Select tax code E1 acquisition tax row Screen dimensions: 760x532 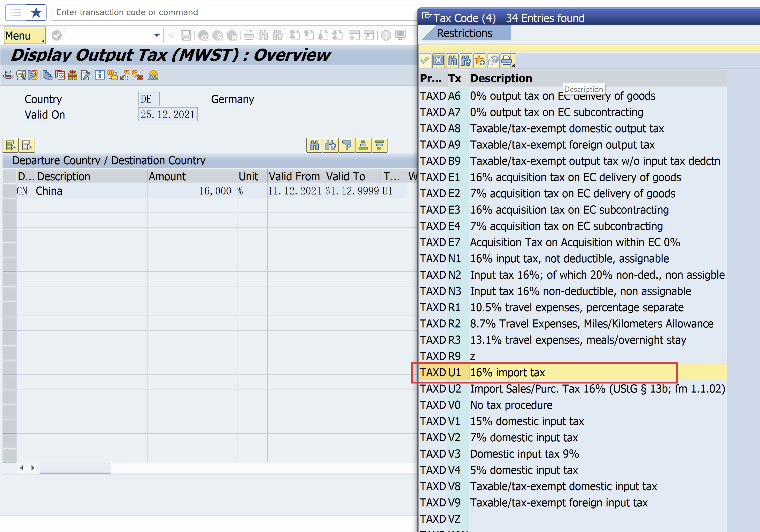[573, 177]
